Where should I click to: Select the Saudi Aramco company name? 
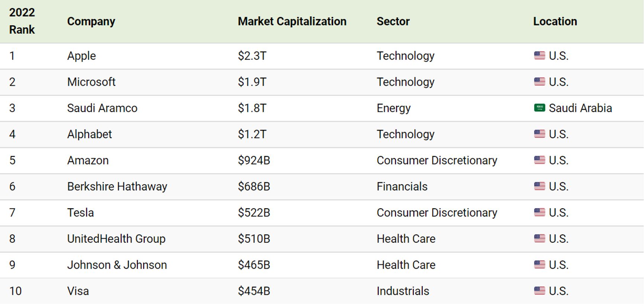point(102,108)
